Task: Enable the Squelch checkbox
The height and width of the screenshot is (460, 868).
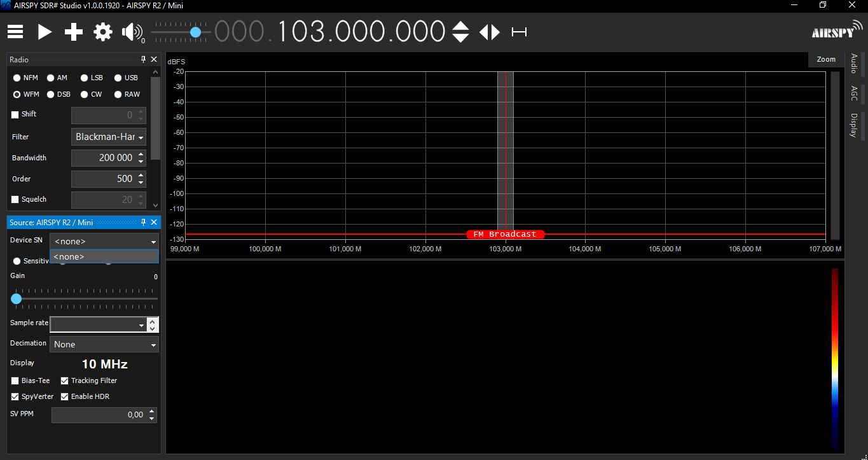Action: (x=15, y=199)
